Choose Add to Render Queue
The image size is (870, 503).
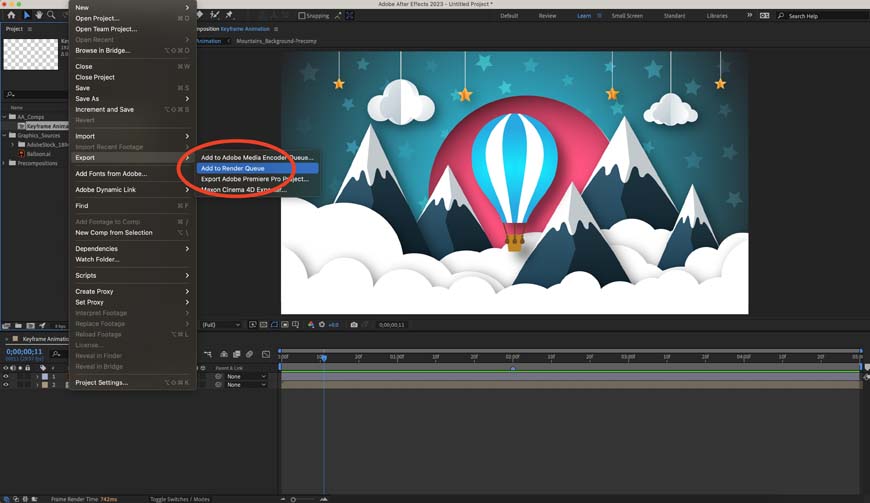(x=257, y=168)
